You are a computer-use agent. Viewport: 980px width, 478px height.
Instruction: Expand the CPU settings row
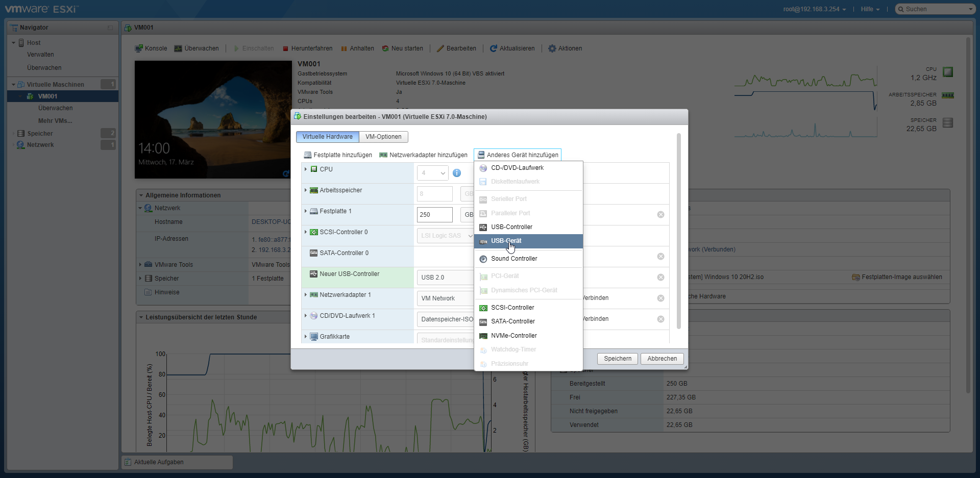click(306, 169)
